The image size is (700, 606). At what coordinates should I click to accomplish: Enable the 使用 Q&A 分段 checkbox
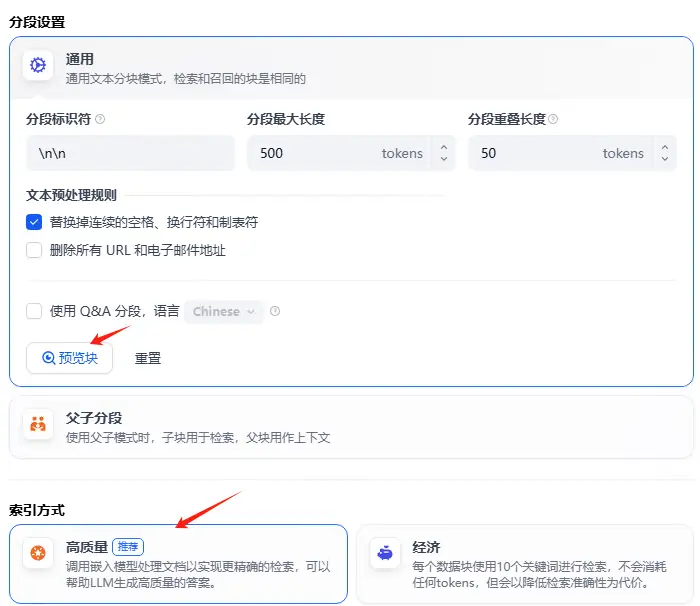pos(34,311)
